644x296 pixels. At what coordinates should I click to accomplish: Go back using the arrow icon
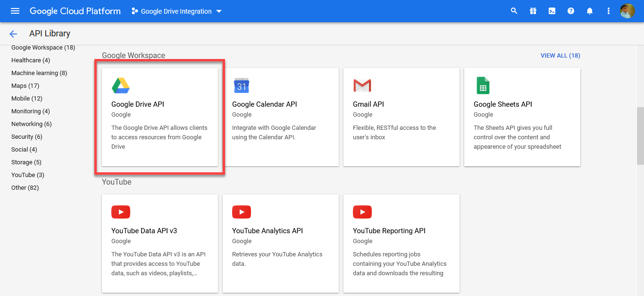(13, 34)
